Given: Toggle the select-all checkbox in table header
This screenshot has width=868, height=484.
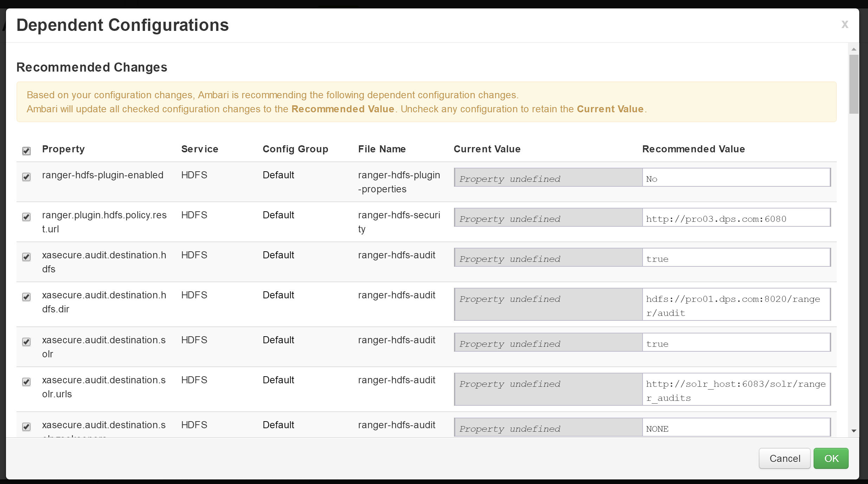Looking at the screenshot, I should click(26, 151).
